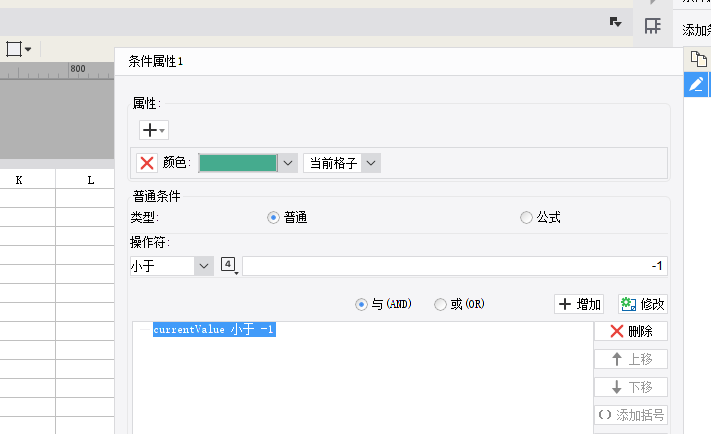Click the small panel menu arrow icon
This screenshot has height=434, width=711.
pos(616,21)
